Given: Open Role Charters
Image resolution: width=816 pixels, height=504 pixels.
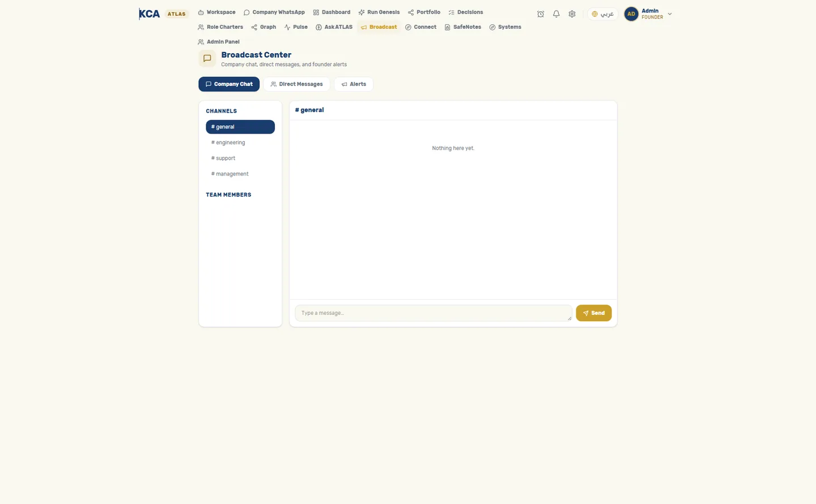Looking at the screenshot, I should pos(220,27).
